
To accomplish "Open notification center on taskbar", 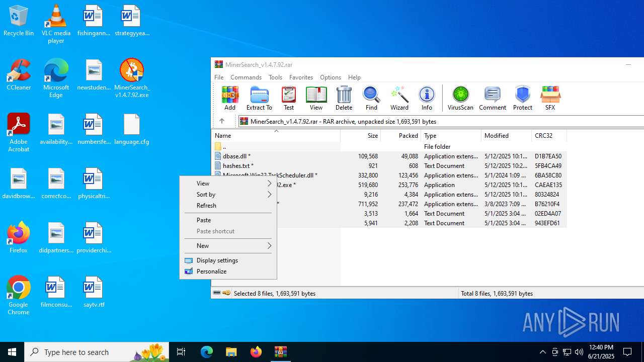I will coord(628,352).
